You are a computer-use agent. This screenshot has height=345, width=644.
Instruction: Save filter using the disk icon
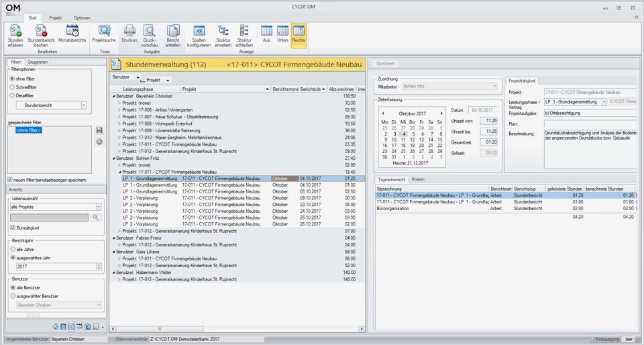coord(99,130)
